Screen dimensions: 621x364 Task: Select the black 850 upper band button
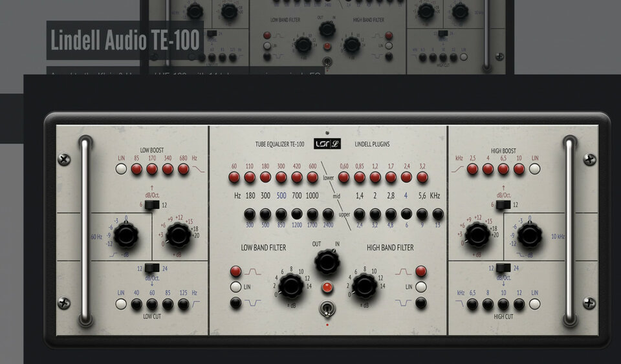[281, 214]
